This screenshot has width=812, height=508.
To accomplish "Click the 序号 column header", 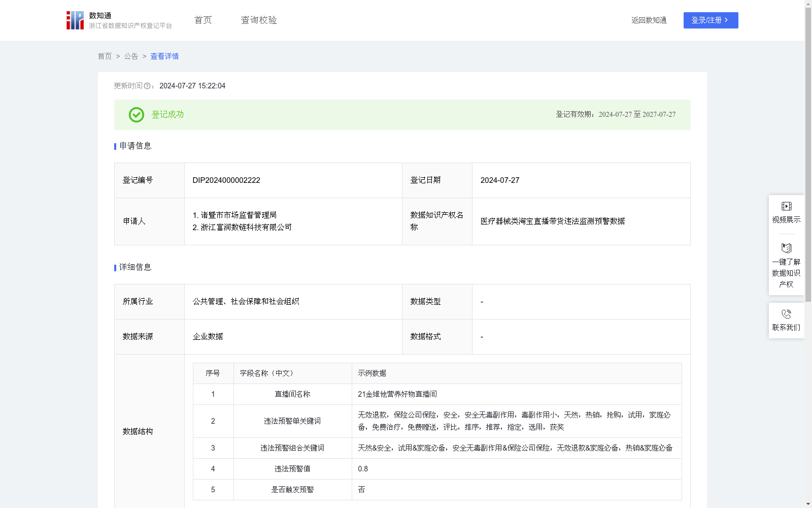I will tap(213, 373).
